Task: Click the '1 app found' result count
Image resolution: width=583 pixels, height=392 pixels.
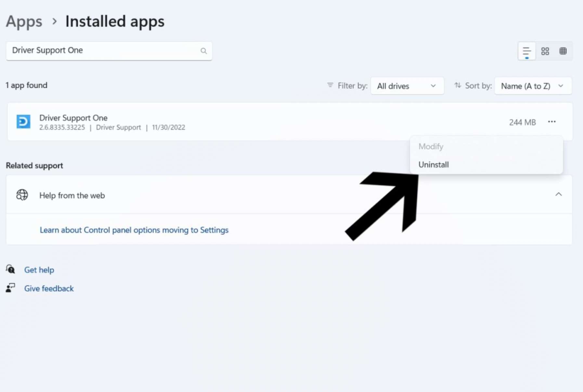Action: click(x=26, y=85)
